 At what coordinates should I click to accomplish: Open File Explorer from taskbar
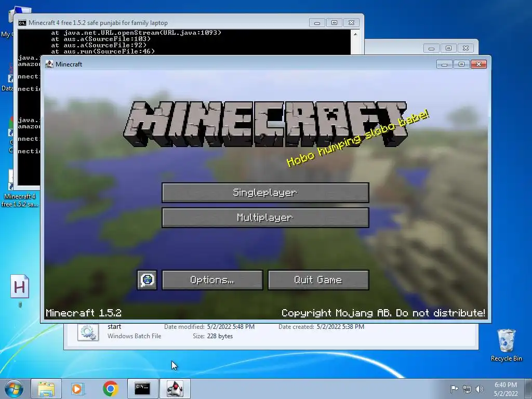(46, 389)
